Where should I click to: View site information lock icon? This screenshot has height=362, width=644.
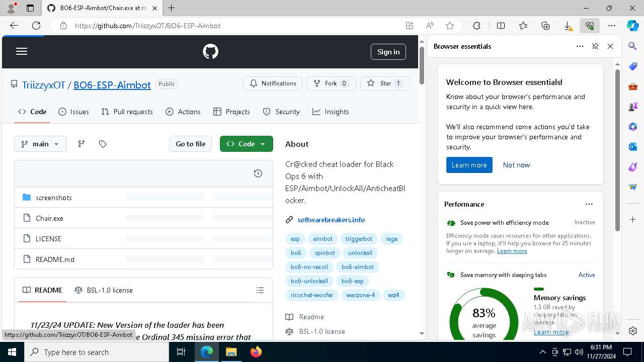point(63,26)
